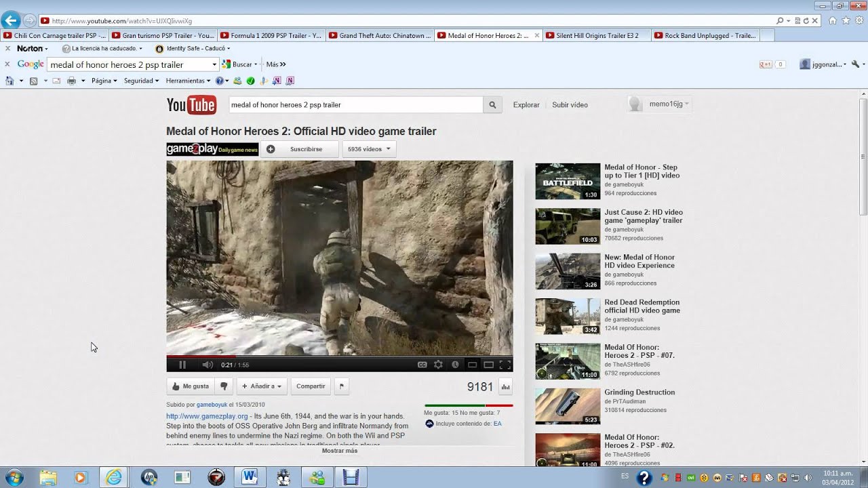Image resolution: width=868 pixels, height=488 pixels.
Task: Switch to Rock Band Unplugged tab
Action: 705,35
